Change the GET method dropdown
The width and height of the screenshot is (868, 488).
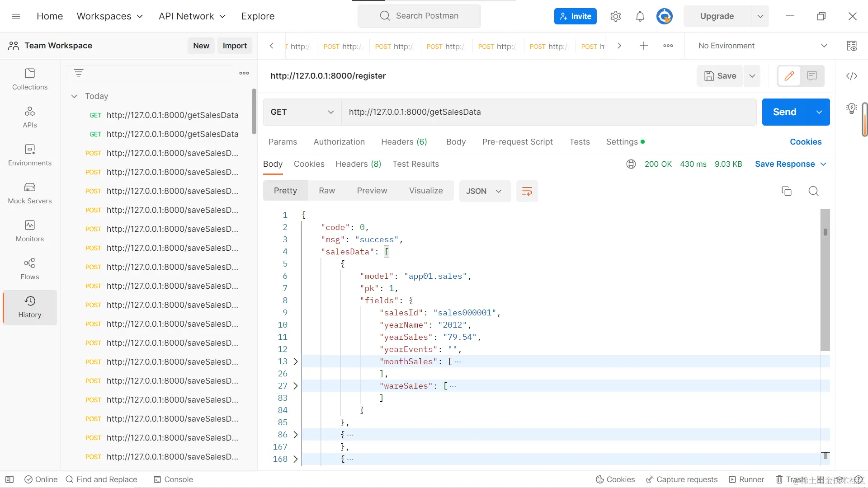pos(302,112)
